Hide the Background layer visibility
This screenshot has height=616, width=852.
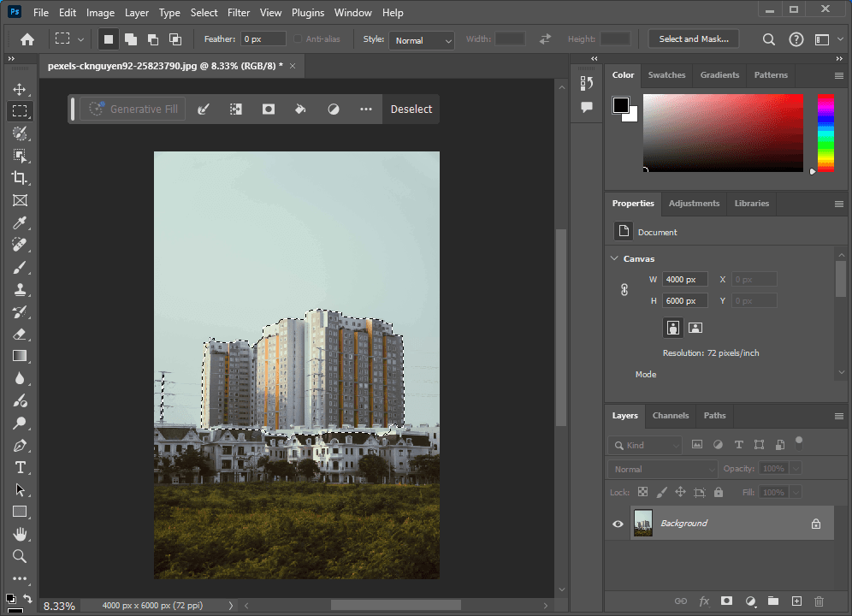click(618, 524)
